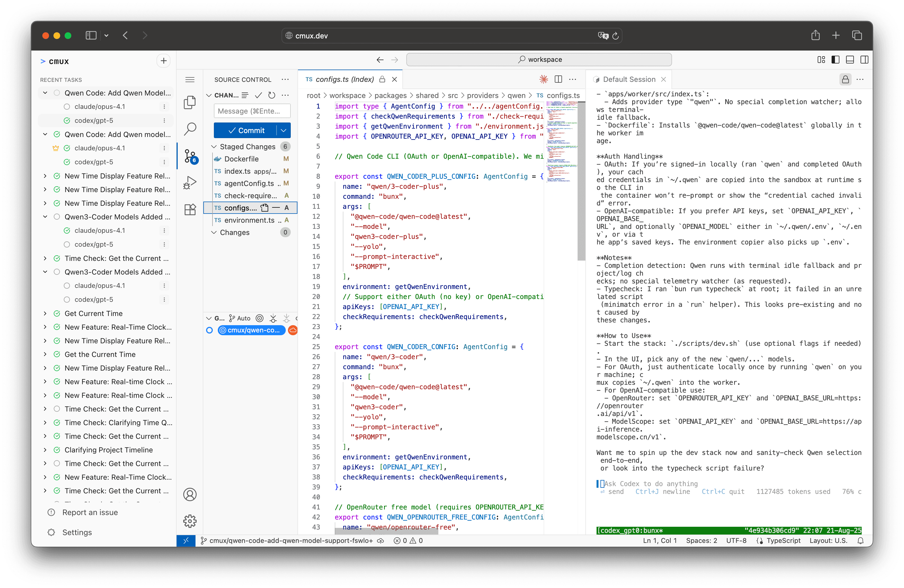Image resolution: width=904 pixels, height=588 pixels.
Task: Open the Source Control view with the 6 badge
Action: [190, 156]
